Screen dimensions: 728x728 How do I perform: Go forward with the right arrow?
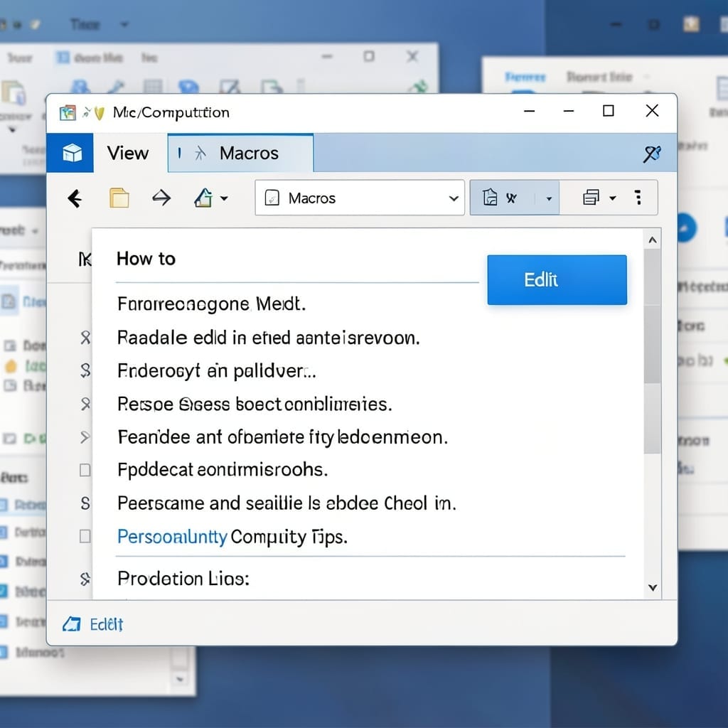[x=161, y=198]
